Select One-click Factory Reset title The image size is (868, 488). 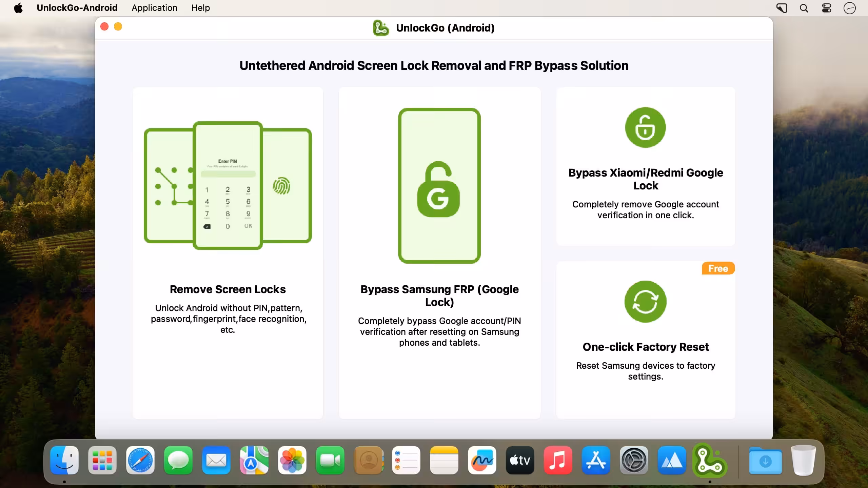coord(646,347)
